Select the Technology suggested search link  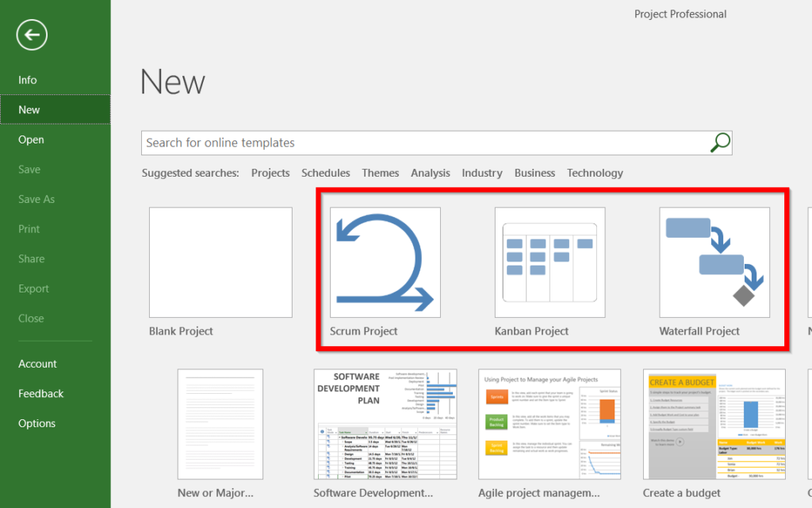(595, 173)
